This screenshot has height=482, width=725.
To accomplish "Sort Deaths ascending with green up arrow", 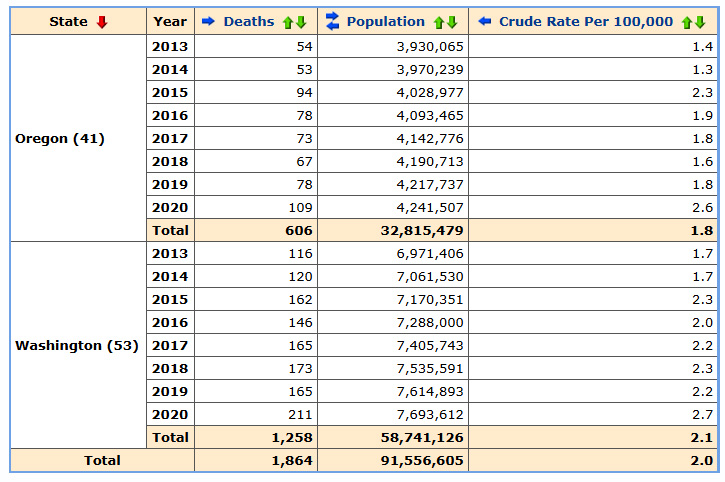I will click(x=288, y=22).
